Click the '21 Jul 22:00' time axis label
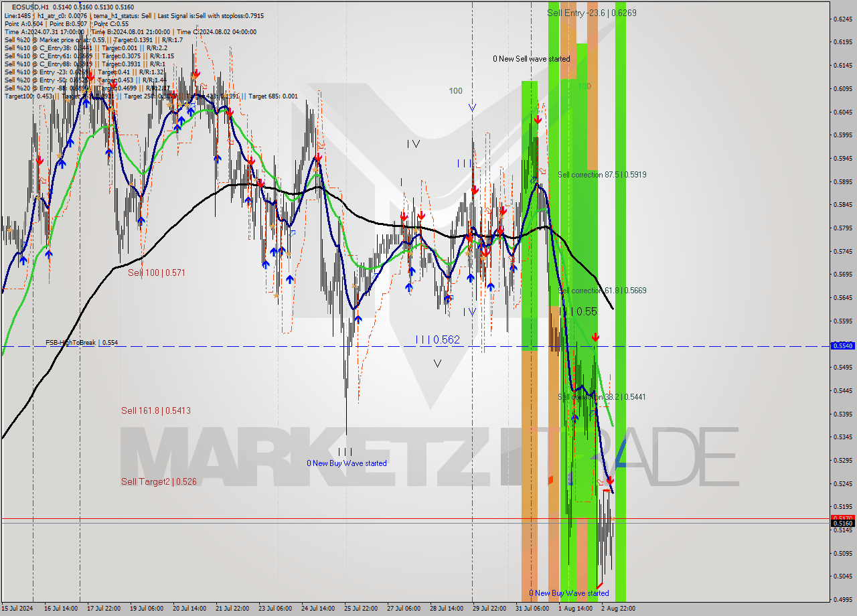This screenshot has height=616, width=857. click(x=232, y=609)
